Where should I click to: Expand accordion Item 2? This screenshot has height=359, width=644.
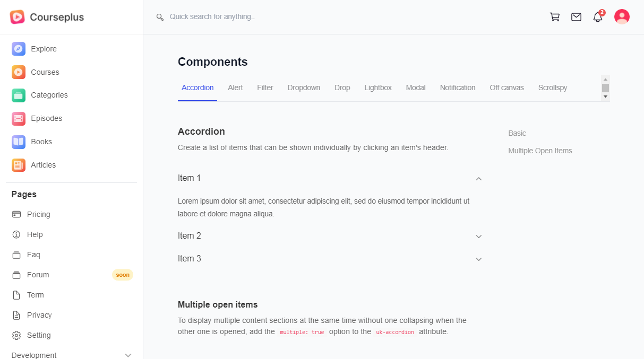[x=478, y=237]
